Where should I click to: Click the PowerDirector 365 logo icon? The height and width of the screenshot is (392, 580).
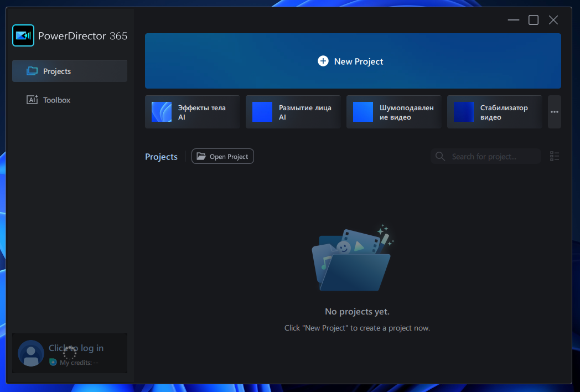click(23, 36)
